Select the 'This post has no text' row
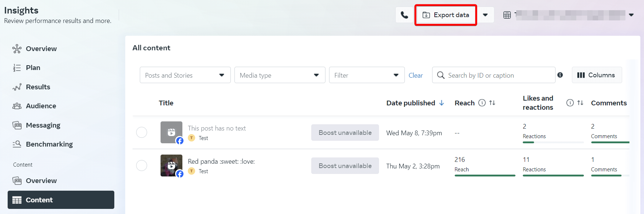Viewport: 644px width, 214px height. 142,132
